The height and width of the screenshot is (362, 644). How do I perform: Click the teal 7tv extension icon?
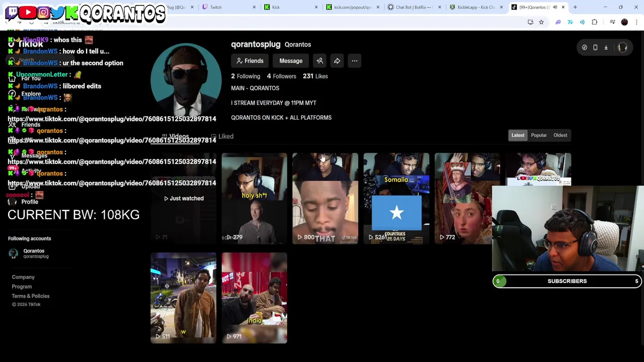click(x=570, y=22)
